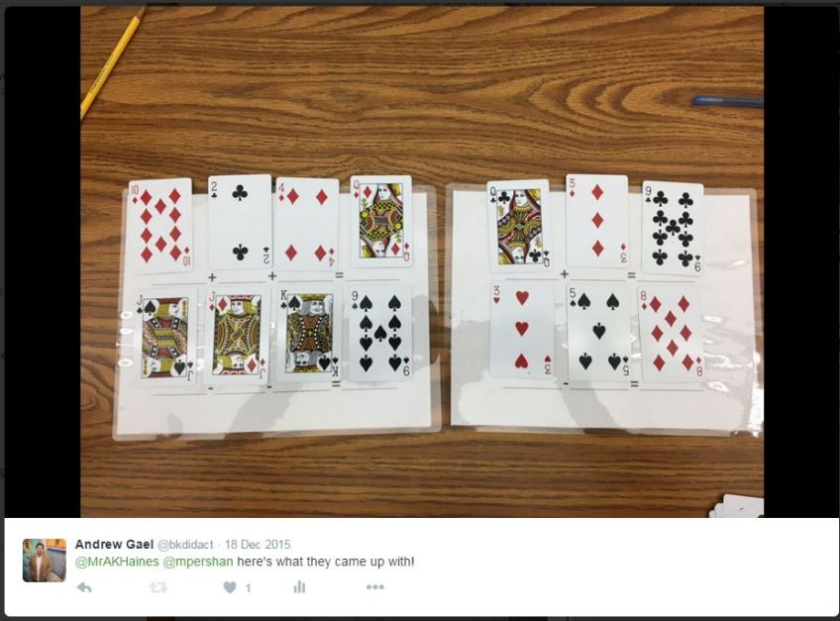Open the Andrew Gael name link
The height and width of the screenshot is (621, 840).
(114, 545)
